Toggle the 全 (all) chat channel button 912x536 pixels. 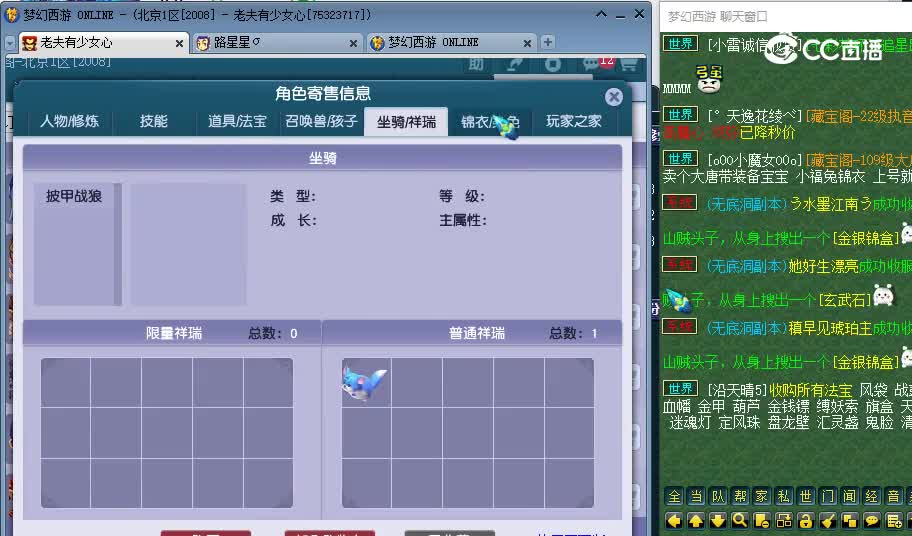pyautogui.click(x=674, y=496)
